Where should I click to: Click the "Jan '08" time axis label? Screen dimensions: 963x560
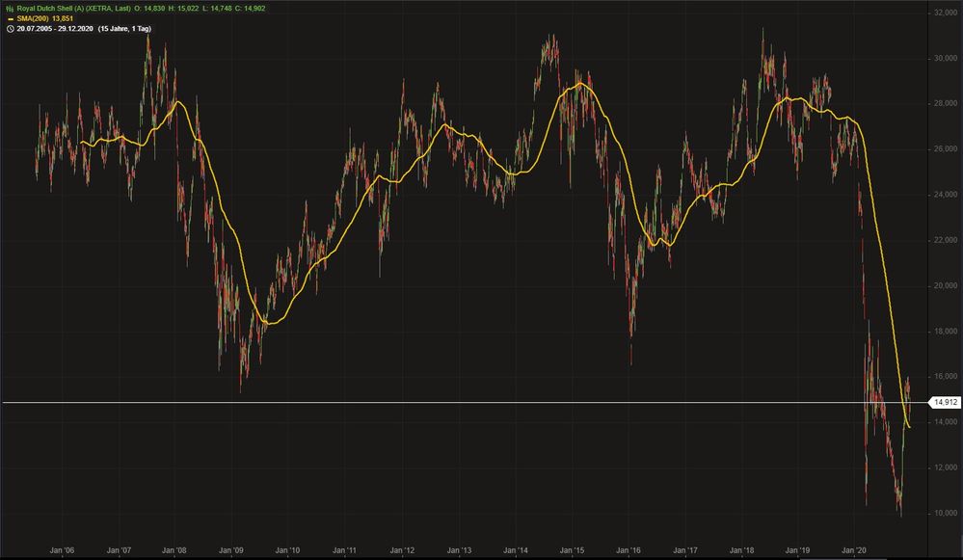click(174, 550)
